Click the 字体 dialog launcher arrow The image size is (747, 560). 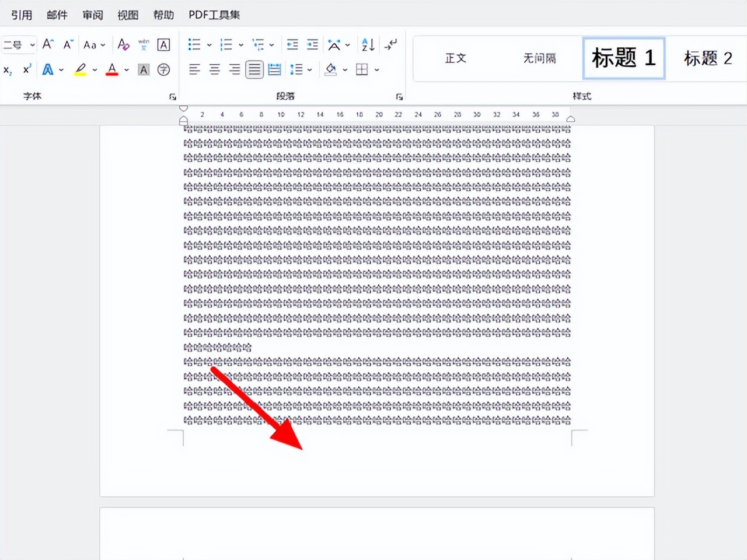[x=172, y=96]
